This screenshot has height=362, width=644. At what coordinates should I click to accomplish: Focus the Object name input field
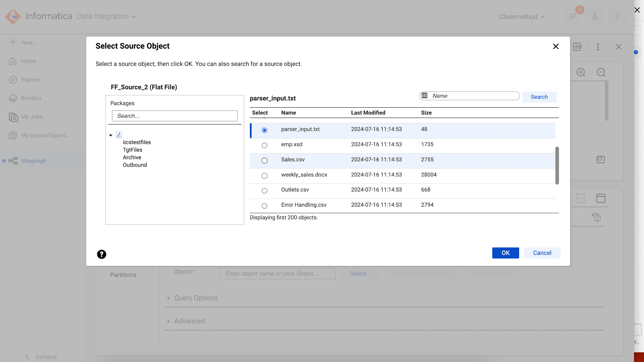pyautogui.click(x=278, y=273)
